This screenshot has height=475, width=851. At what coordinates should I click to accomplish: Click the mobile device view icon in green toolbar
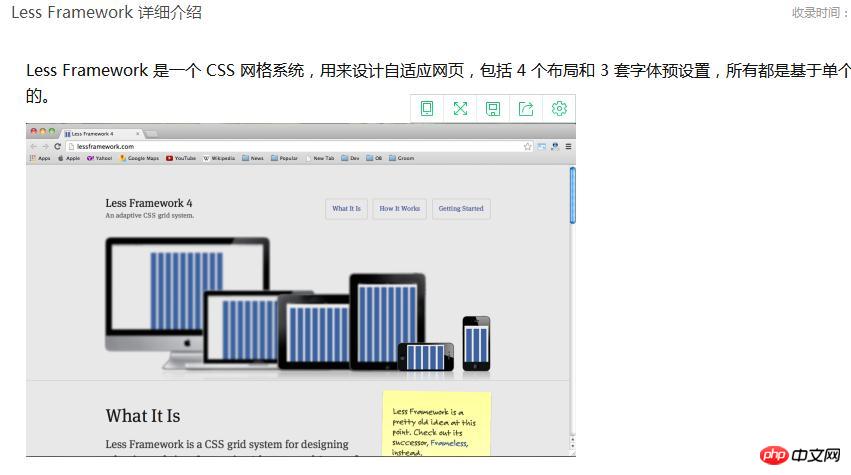[427, 109]
